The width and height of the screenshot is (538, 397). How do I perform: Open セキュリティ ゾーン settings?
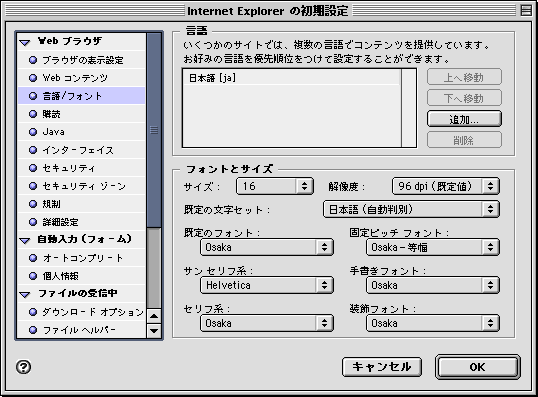point(82,186)
